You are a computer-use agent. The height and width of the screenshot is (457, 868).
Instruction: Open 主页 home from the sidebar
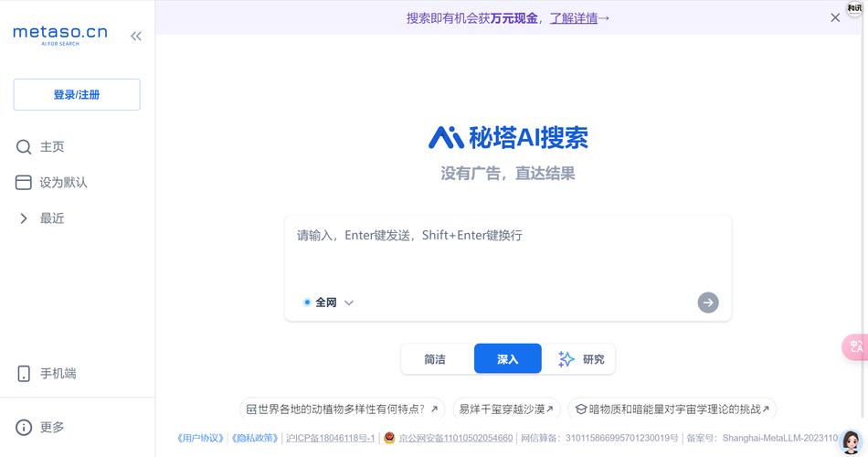(x=40, y=147)
